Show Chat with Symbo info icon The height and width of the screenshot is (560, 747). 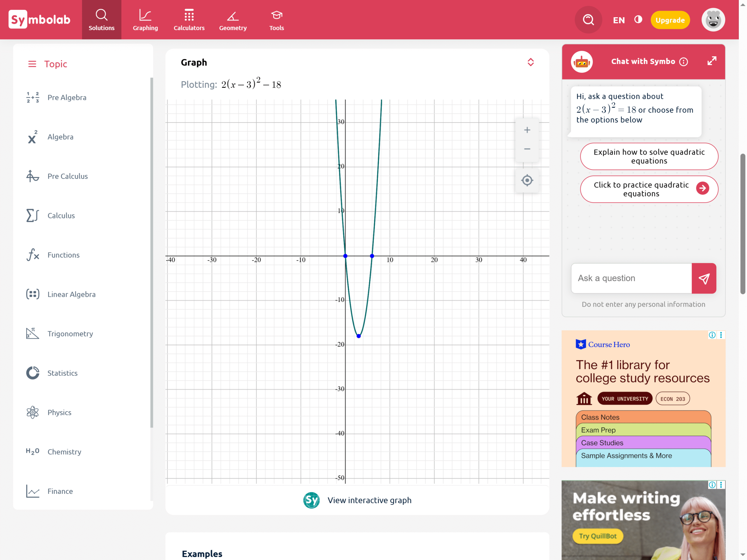pyautogui.click(x=683, y=62)
